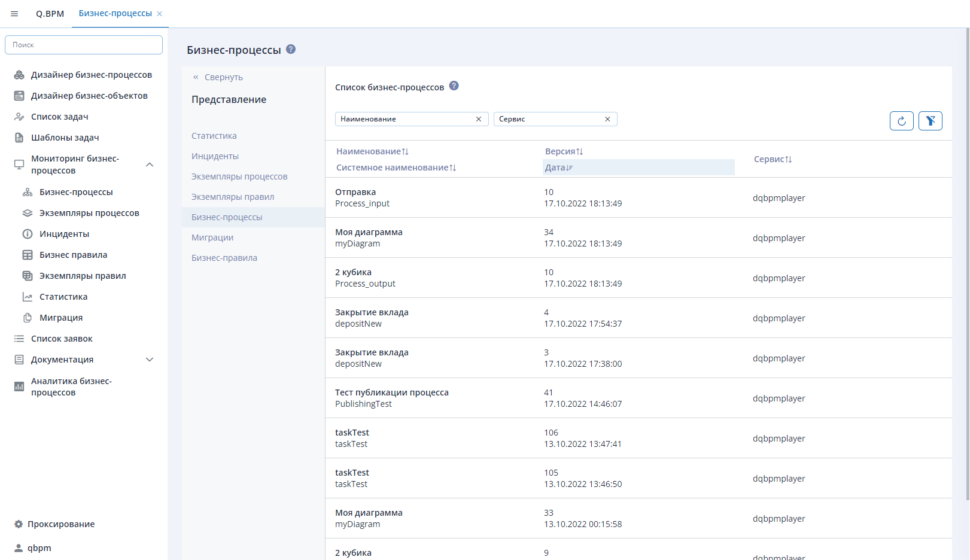The height and width of the screenshot is (560, 970).
Task: Click the Инциденты alert icon in sidebar
Action: 28,234
